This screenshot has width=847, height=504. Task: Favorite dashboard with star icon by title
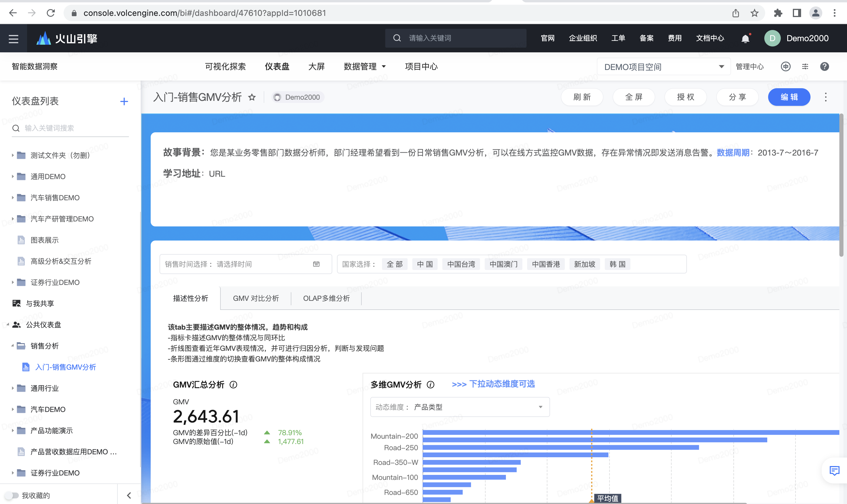[x=252, y=97]
